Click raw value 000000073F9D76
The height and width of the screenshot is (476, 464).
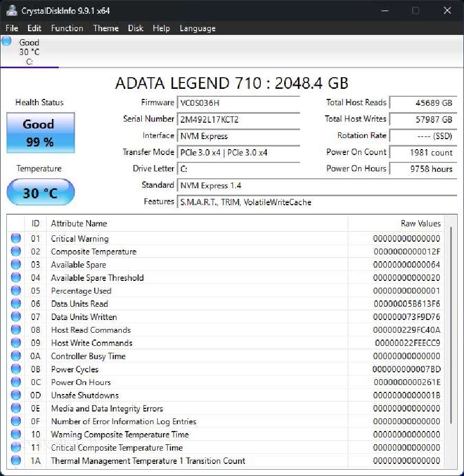click(x=407, y=317)
